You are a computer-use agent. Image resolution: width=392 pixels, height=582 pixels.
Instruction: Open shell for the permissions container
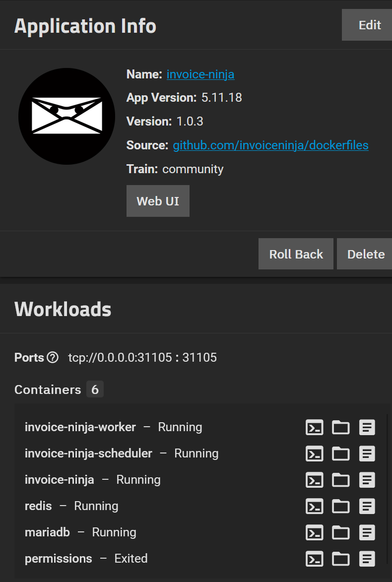(x=315, y=559)
